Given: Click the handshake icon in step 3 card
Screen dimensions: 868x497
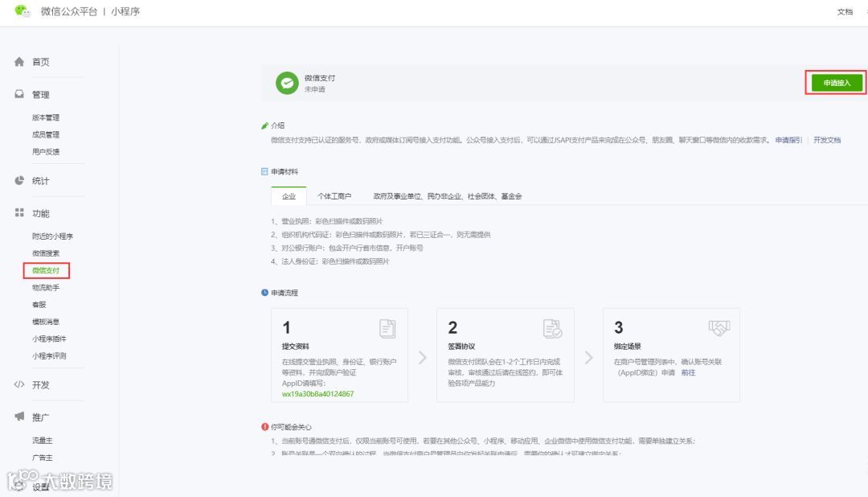Looking at the screenshot, I should (719, 328).
